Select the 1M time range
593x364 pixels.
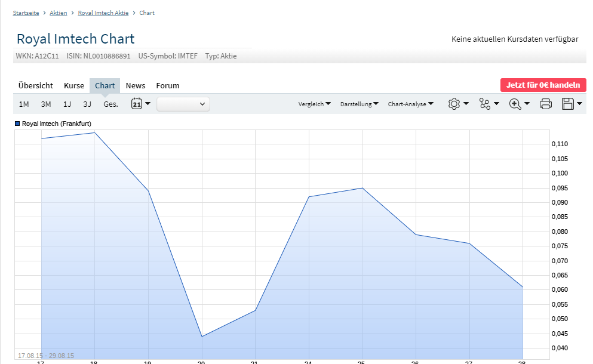[x=24, y=104]
